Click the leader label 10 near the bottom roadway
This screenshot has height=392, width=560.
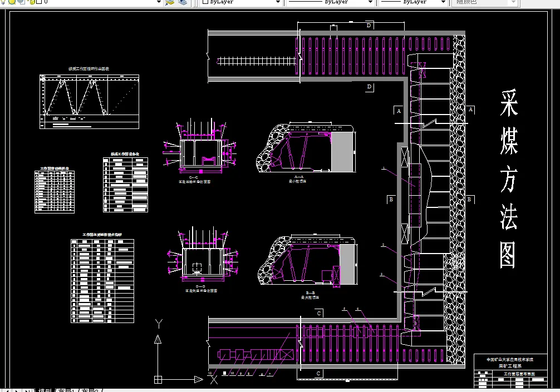[x=232, y=373]
